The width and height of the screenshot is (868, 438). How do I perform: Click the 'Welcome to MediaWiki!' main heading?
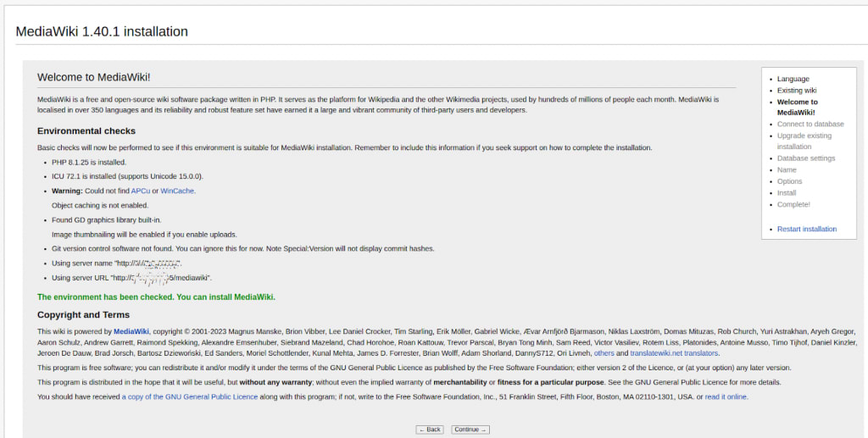(93, 77)
